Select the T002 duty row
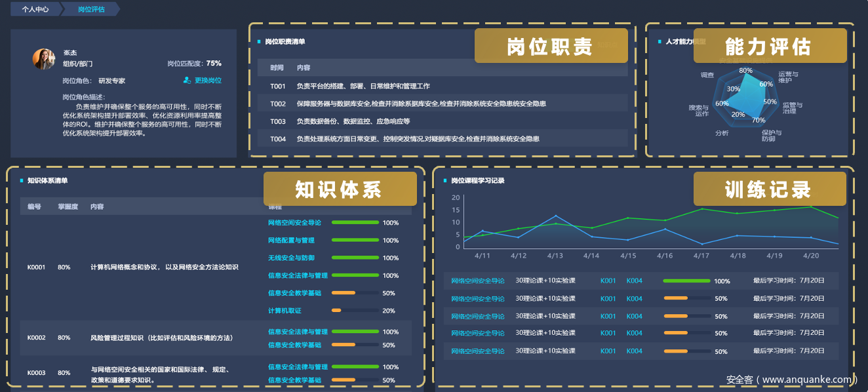This screenshot has width=868, height=392. [x=439, y=104]
